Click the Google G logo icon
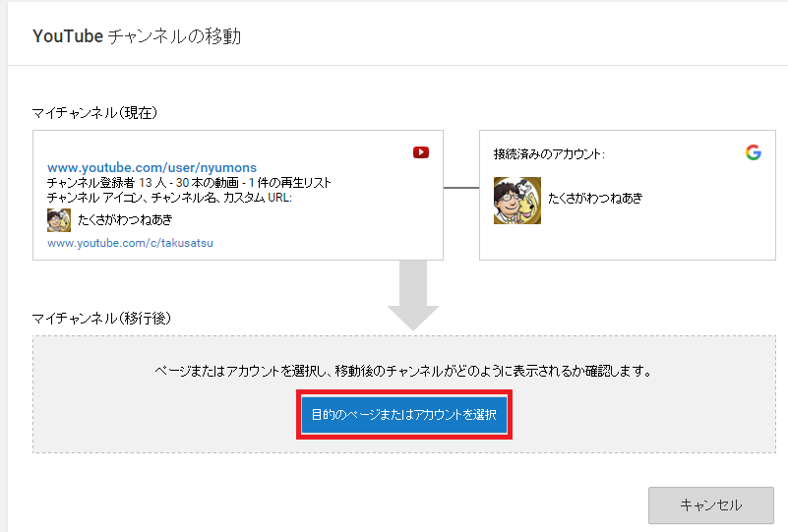788x532 pixels. (754, 152)
